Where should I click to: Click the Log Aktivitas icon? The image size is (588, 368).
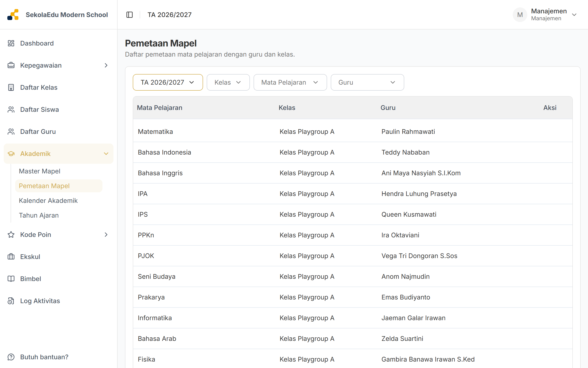[11, 301]
